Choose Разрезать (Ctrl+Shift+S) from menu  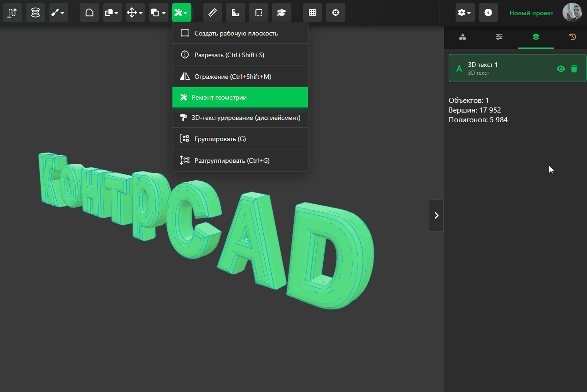coord(240,55)
